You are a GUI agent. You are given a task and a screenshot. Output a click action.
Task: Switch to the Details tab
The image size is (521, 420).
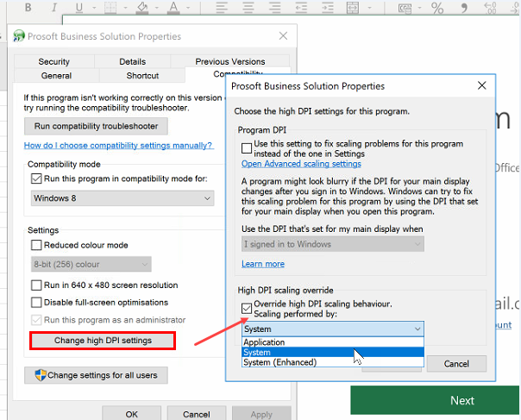[x=133, y=61]
